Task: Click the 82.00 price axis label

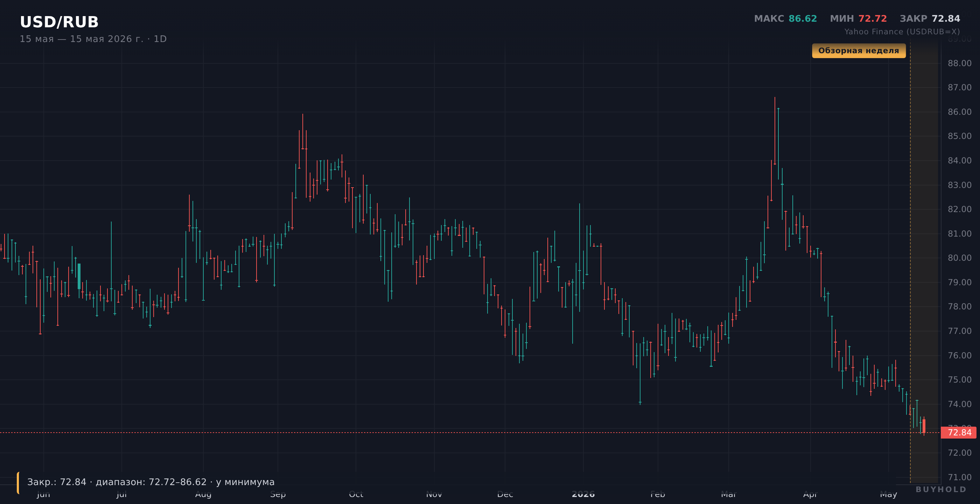Action: (959, 209)
